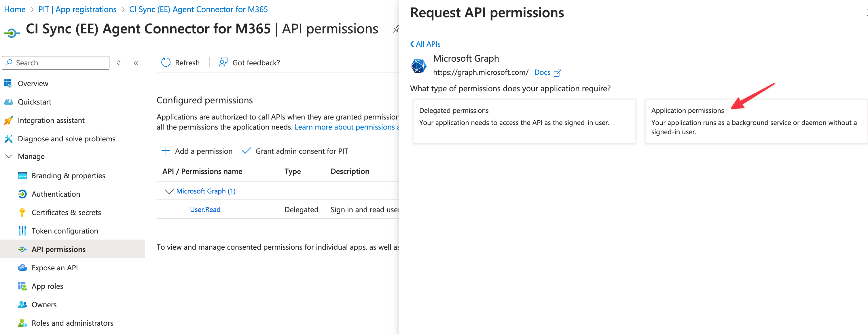Open CI Sync (EE) Agent Connector breadcrumb
This screenshot has height=334, width=868.
[198, 9]
